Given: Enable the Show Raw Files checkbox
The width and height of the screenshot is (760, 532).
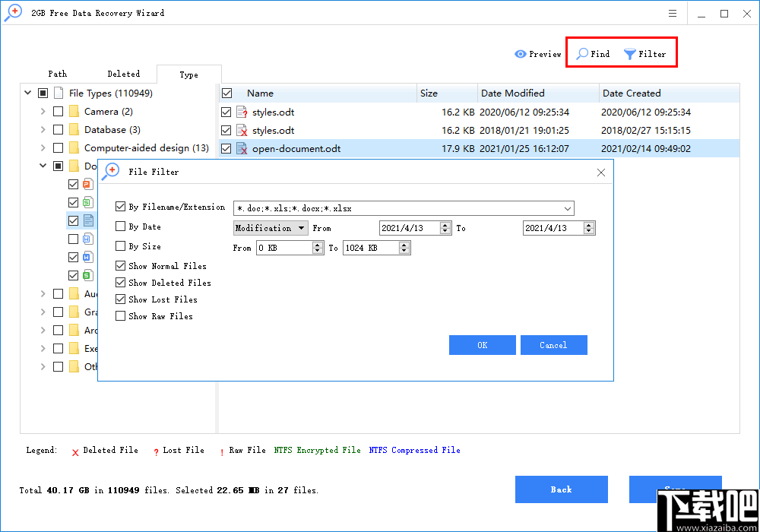Looking at the screenshot, I should [x=121, y=316].
